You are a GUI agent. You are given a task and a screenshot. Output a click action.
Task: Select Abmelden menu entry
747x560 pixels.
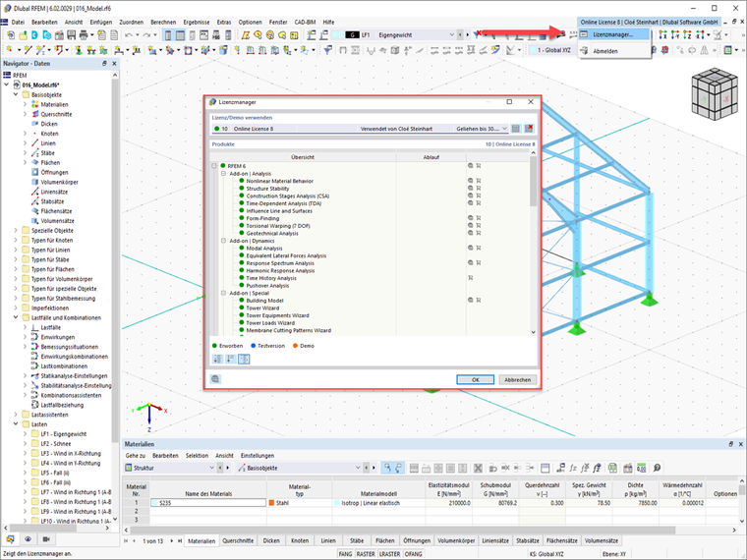pyautogui.click(x=614, y=51)
